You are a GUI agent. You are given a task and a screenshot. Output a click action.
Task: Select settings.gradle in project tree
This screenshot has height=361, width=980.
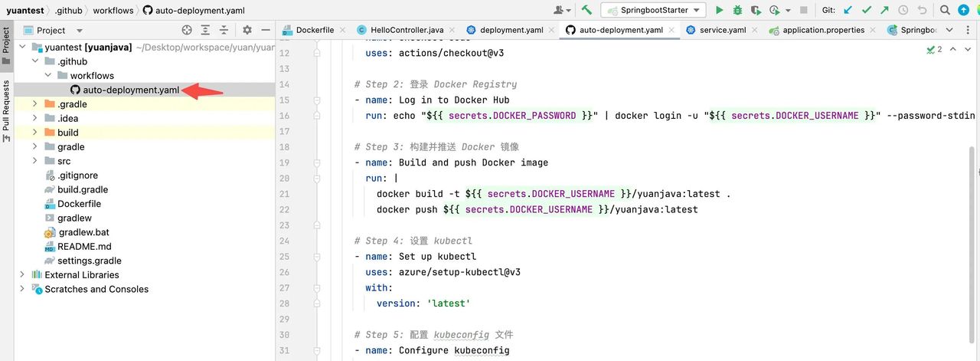(83, 261)
